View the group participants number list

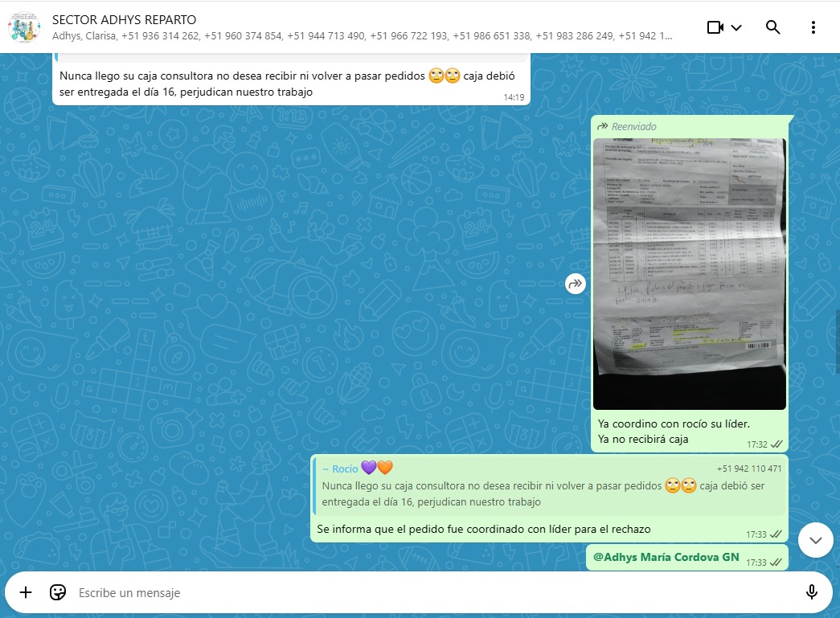tap(362, 36)
